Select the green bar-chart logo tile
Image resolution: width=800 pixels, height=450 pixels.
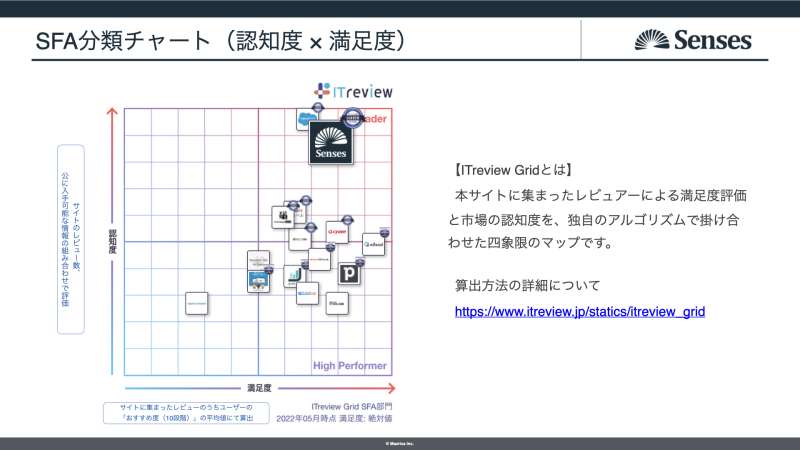tap(294, 276)
